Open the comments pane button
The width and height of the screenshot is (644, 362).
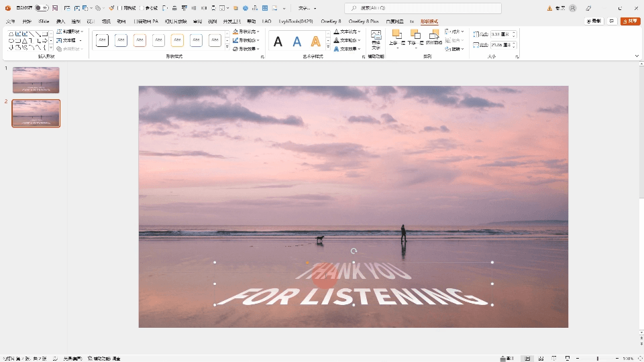tap(612, 21)
